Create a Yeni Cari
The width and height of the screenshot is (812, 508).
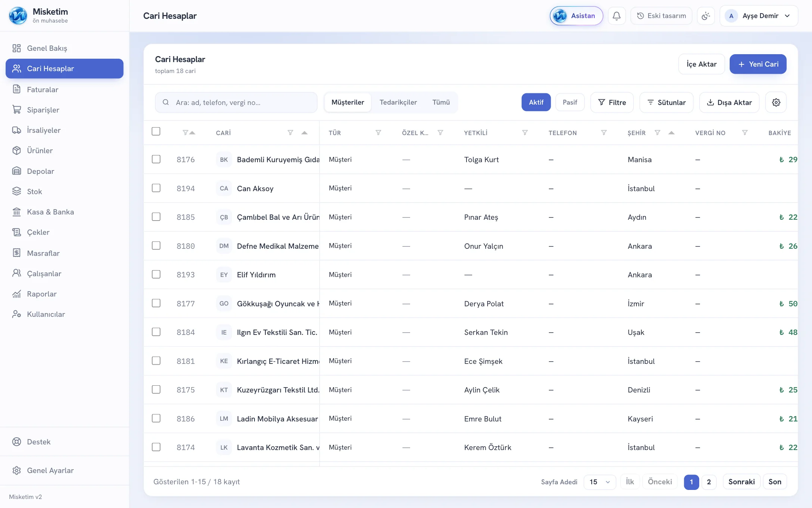pos(758,64)
